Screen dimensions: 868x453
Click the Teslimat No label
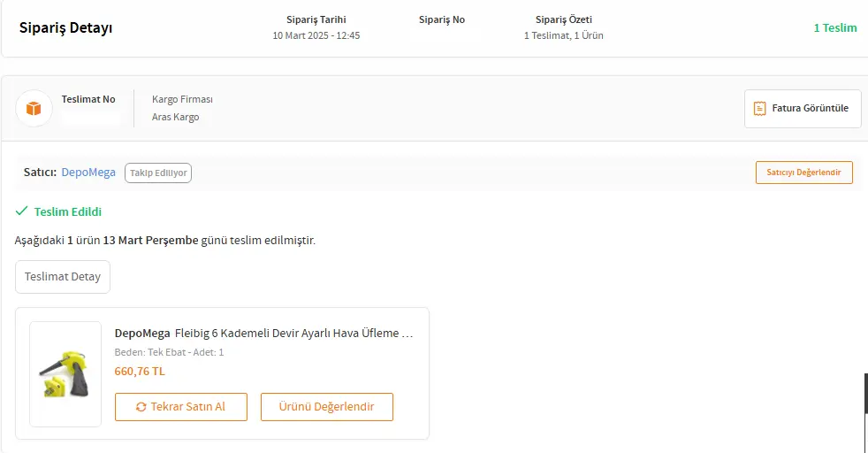[88, 100]
